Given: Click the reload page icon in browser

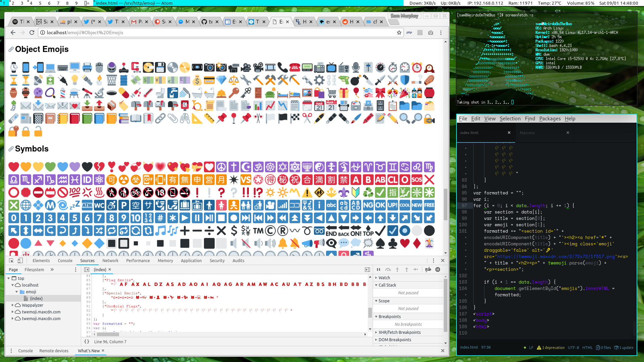Looking at the screenshot, I should [x=32, y=33].
